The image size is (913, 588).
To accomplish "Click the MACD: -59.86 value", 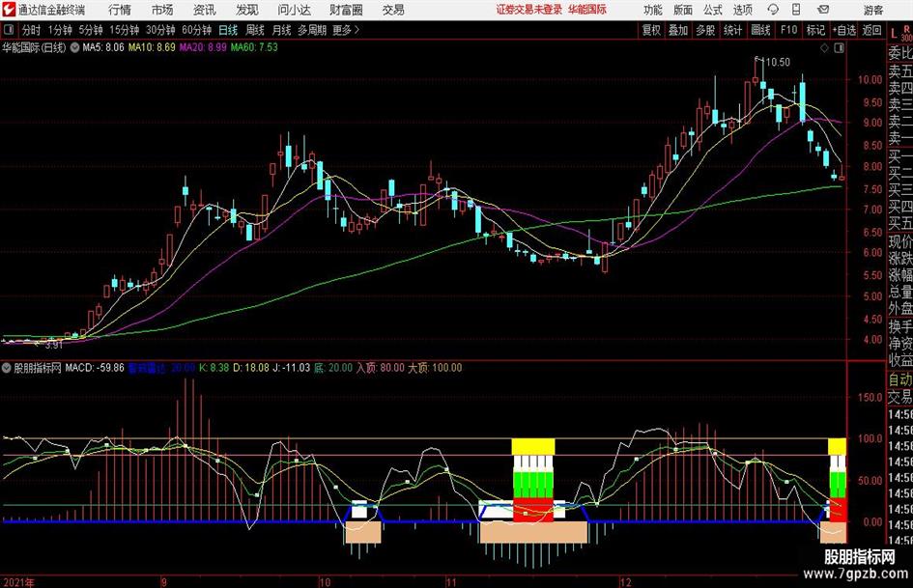I will point(95,368).
